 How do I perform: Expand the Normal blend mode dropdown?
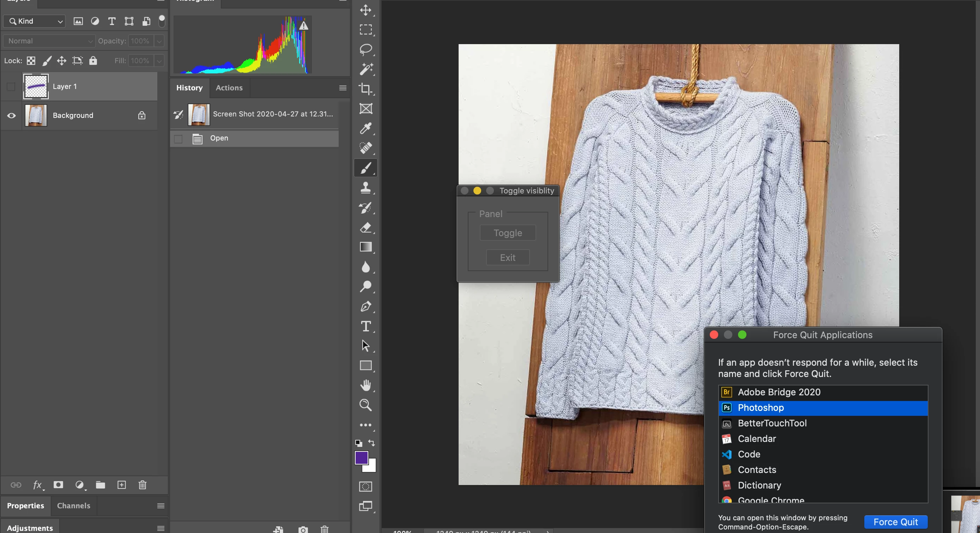point(49,41)
